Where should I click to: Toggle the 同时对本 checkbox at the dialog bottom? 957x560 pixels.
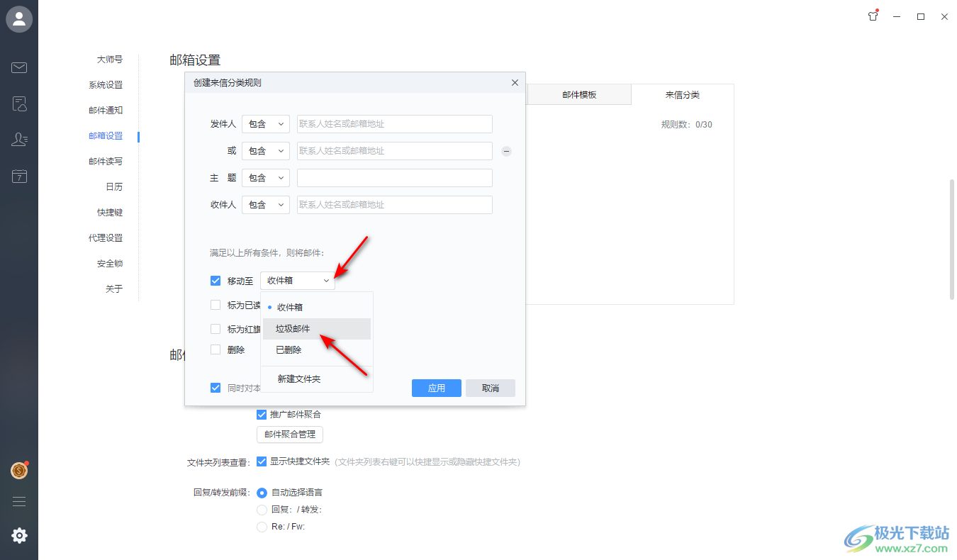point(216,388)
